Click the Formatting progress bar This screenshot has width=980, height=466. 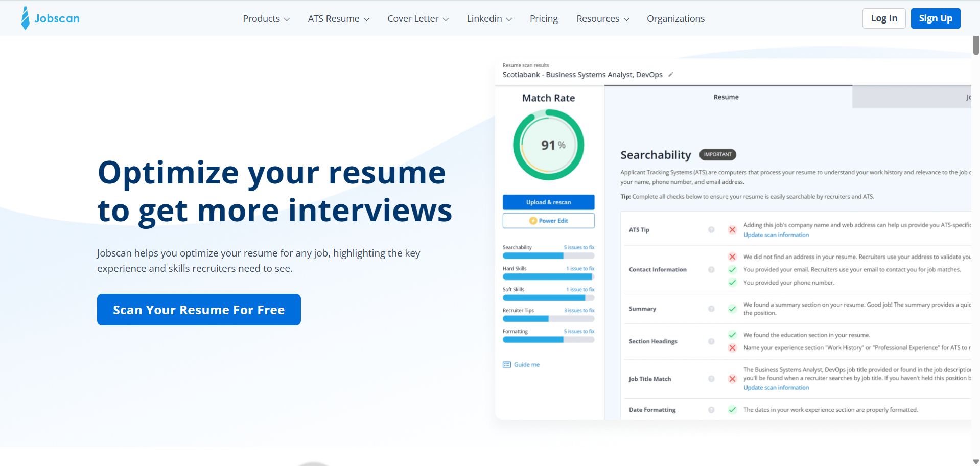click(548, 340)
